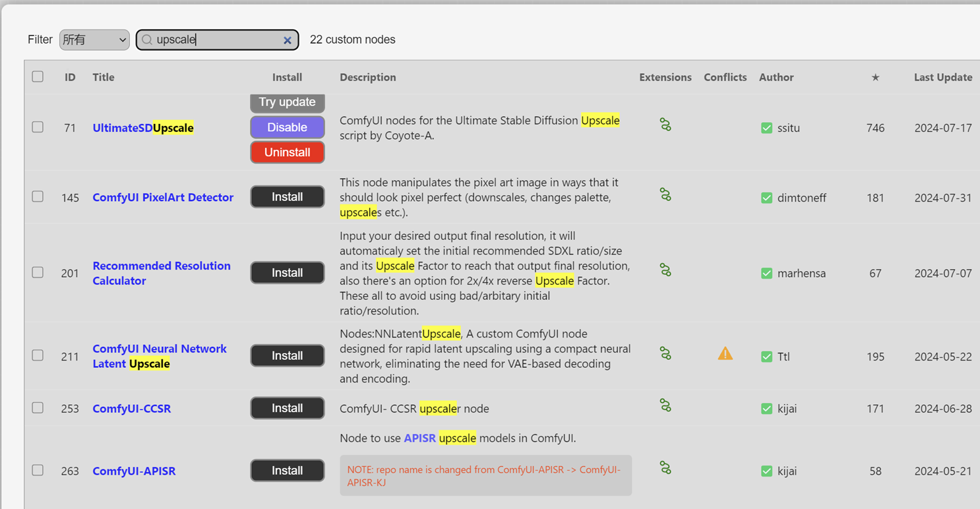Check the ComfyUI-CCSR row checkbox
The image size is (980, 509).
tap(38, 407)
